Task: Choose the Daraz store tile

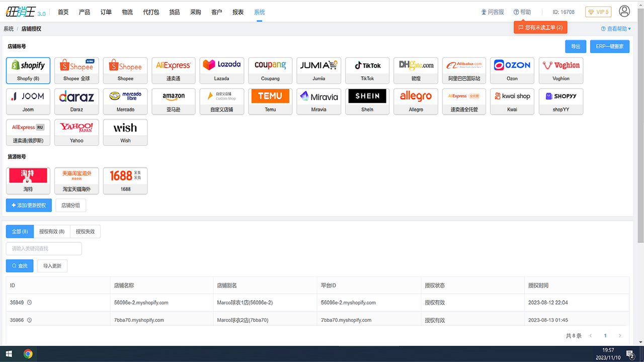Action: tap(76, 102)
